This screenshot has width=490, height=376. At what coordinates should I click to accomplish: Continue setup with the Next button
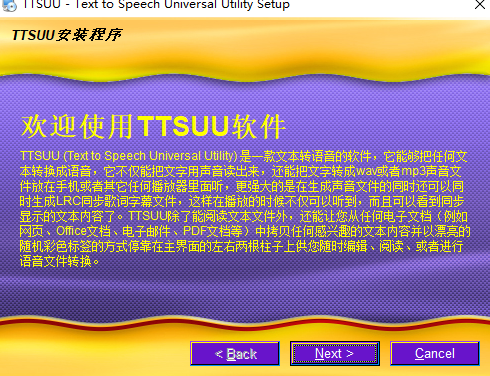tap(335, 354)
